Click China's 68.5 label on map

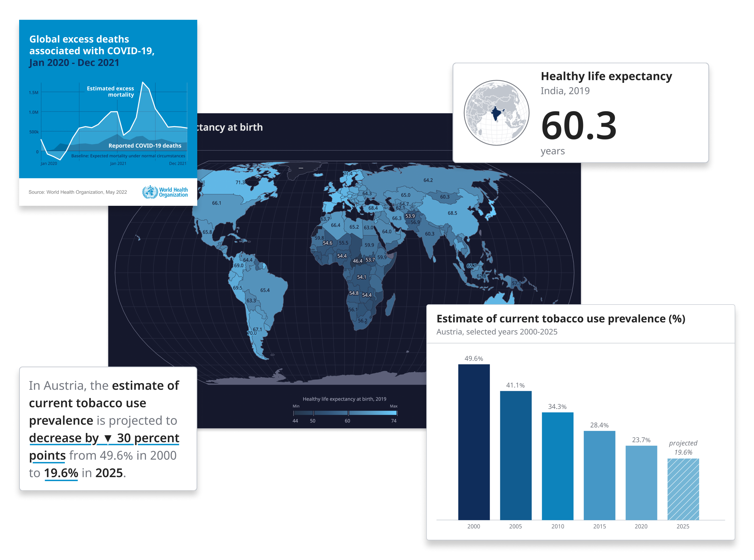click(452, 213)
